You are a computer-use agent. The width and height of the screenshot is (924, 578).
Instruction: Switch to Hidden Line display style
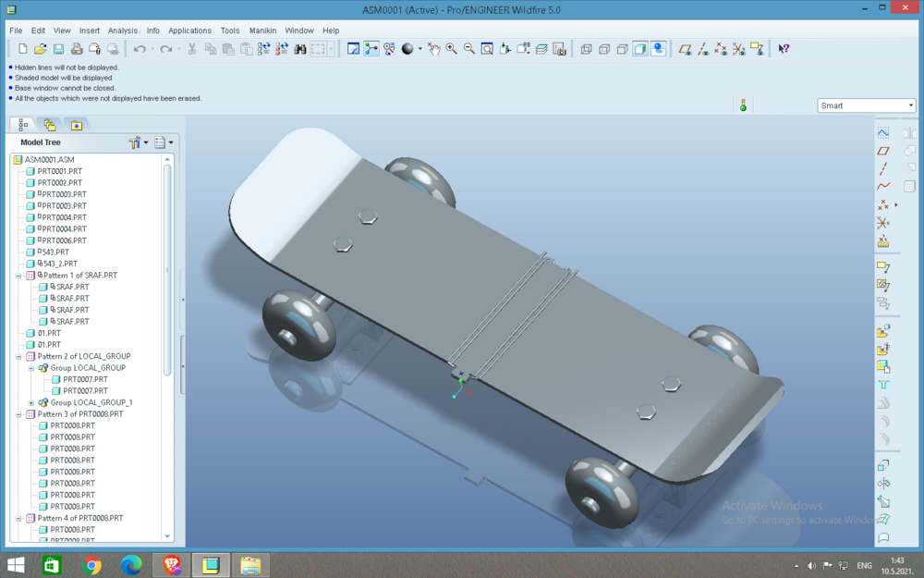[604, 49]
